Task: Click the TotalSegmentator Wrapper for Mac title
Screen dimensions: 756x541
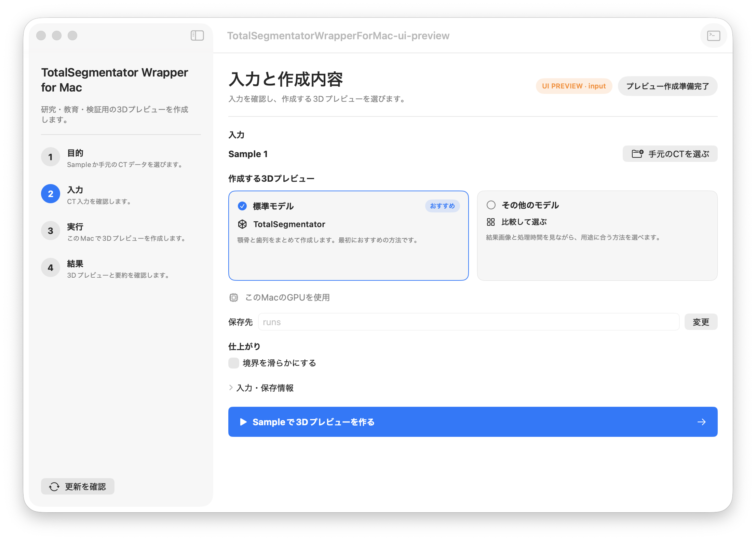Action: pos(114,80)
